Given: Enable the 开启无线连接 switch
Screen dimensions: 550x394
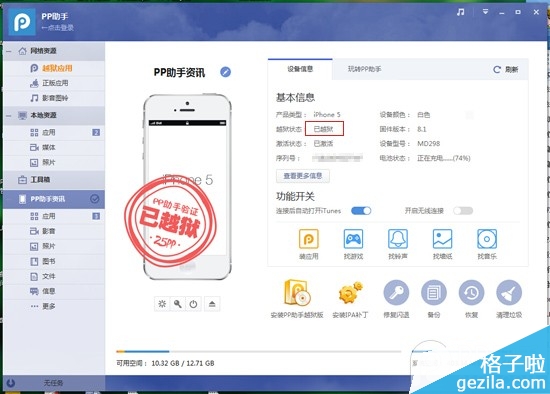Looking at the screenshot, I should tap(463, 211).
